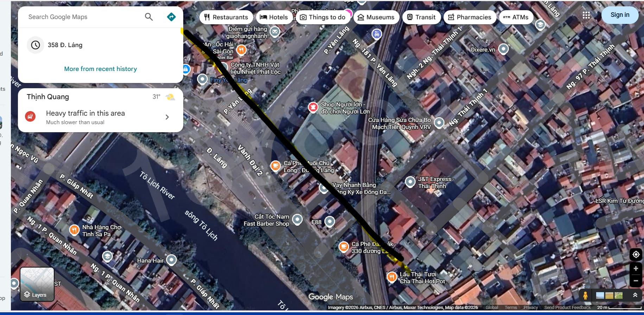Click the Cà Phê Đak cafe pin
This screenshot has height=315, width=644.
(x=344, y=247)
